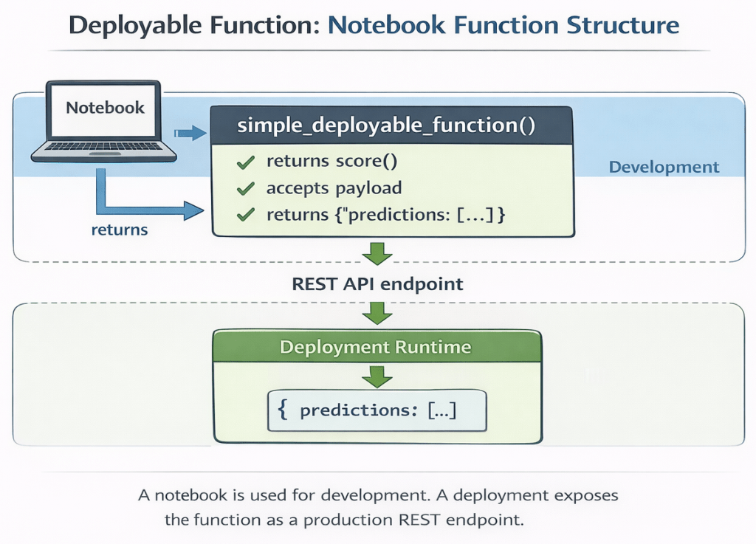Click the 'accepts payload' text
Screen dimensions: 756x544
(x=334, y=189)
